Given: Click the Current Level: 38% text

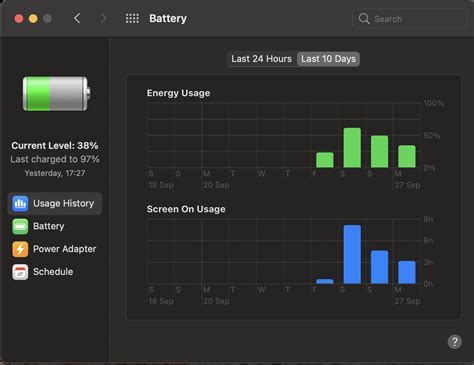Looking at the screenshot, I should pos(55,146).
